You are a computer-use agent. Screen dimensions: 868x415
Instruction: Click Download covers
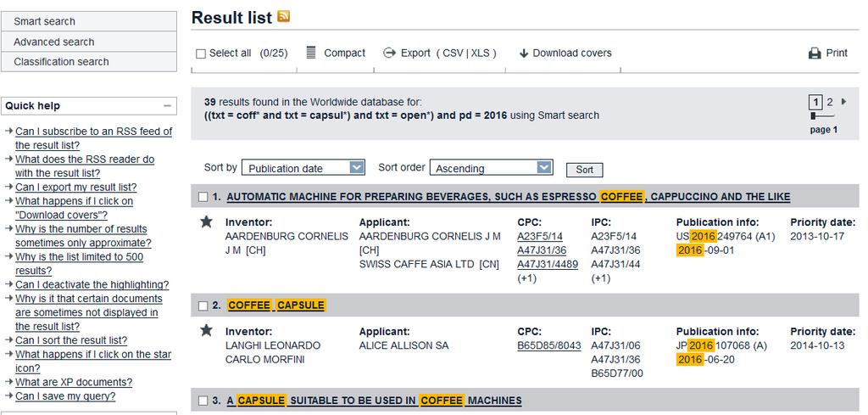pyautogui.click(x=572, y=53)
